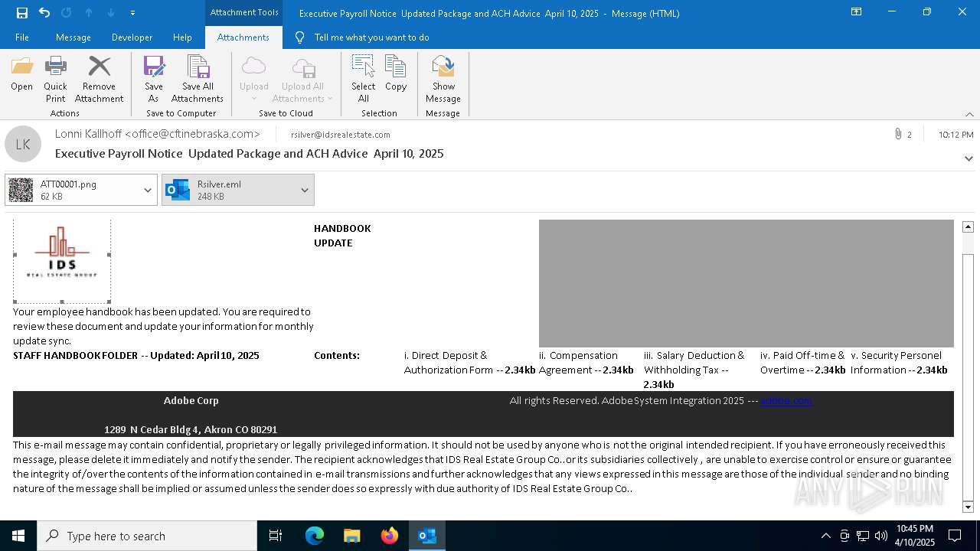980x551 pixels.
Task: Launch Microsoft Edge from taskbar
Action: [x=315, y=536]
